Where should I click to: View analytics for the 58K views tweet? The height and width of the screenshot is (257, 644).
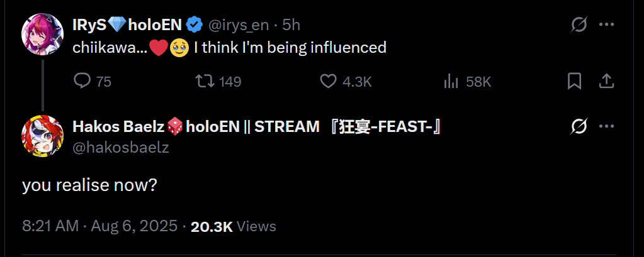click(451, 81)
